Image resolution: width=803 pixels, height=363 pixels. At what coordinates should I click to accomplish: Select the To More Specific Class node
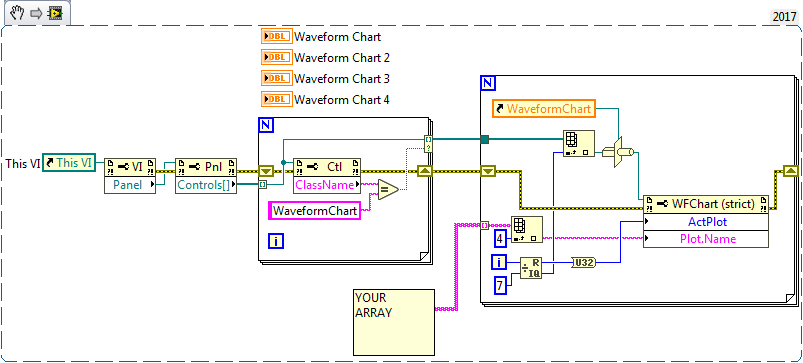(619, 152)
